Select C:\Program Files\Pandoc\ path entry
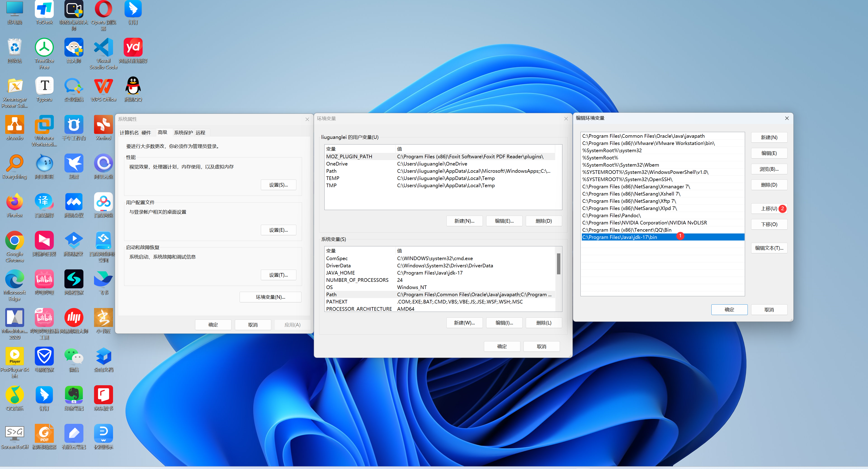The image size is (868, 469). [663, 215]
